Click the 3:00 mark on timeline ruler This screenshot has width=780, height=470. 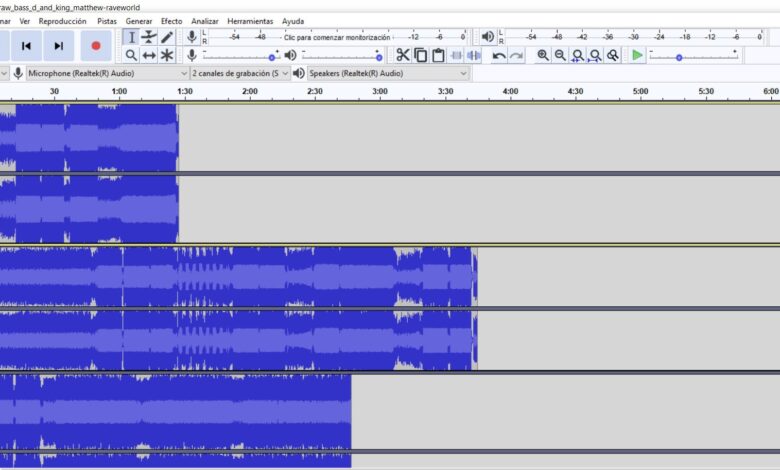pos(380,92)
